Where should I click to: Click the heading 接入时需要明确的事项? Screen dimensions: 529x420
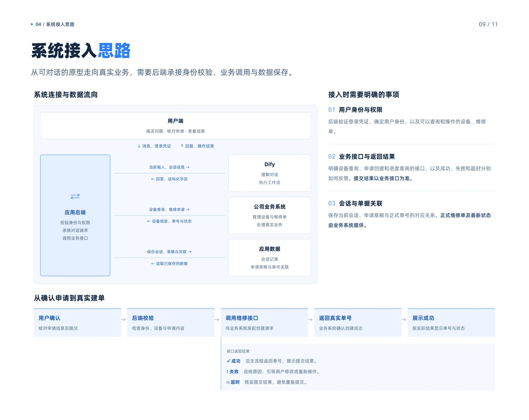coord(364,94)
